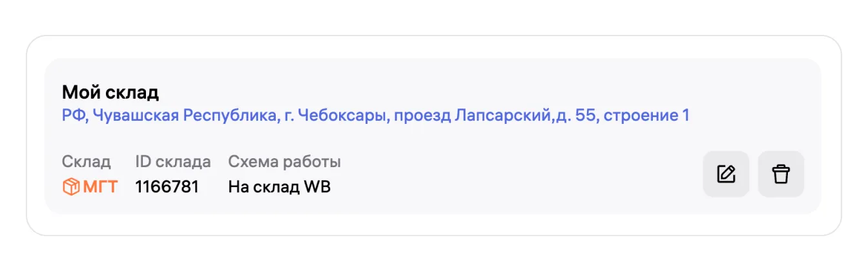Click the gray "Склад" column label
868x271 pixels.
coord(86,162)
